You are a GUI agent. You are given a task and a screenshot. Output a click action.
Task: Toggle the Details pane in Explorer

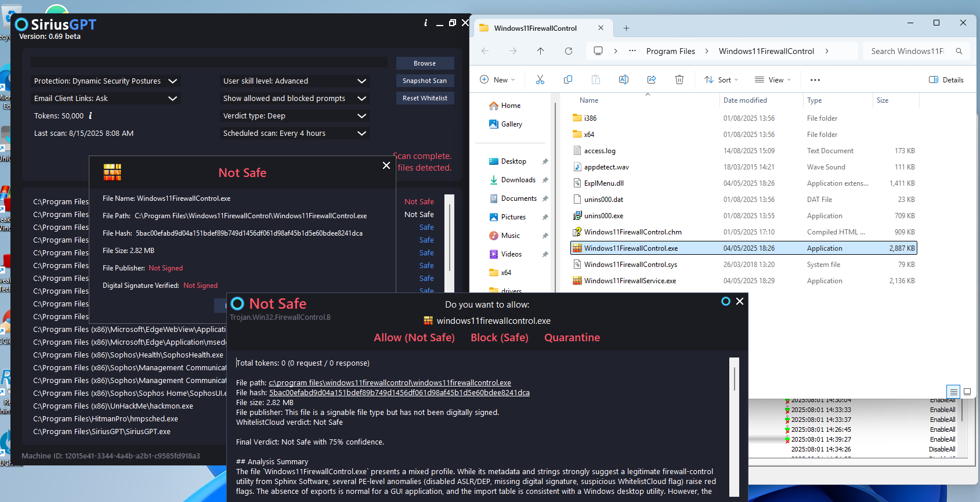click(x=946, y=80)
